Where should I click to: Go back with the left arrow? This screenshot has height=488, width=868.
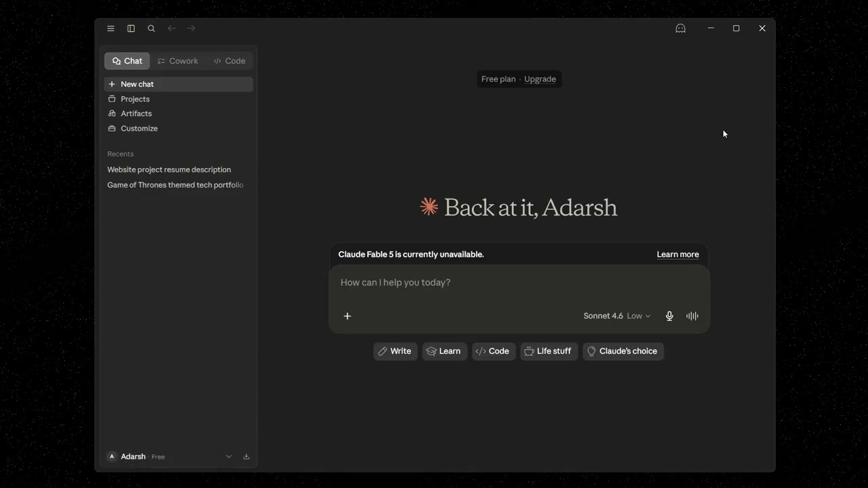(172, 28)
